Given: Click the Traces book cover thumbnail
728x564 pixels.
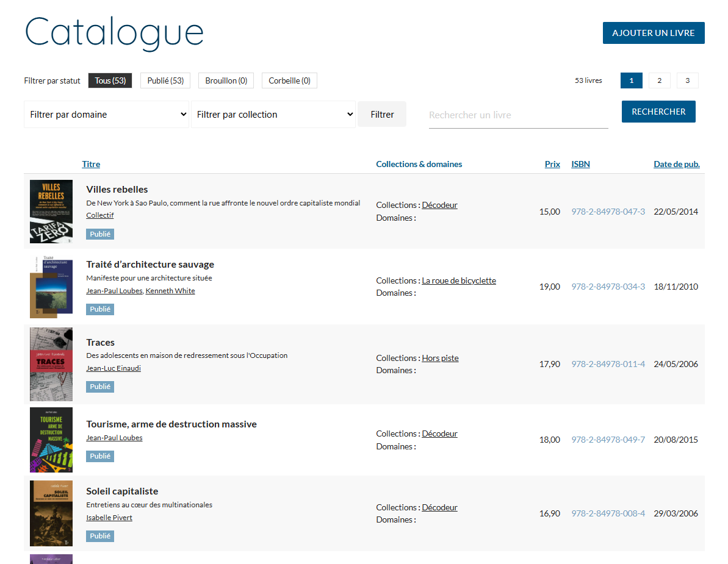Looking at the screenshot, I should 51,364.
